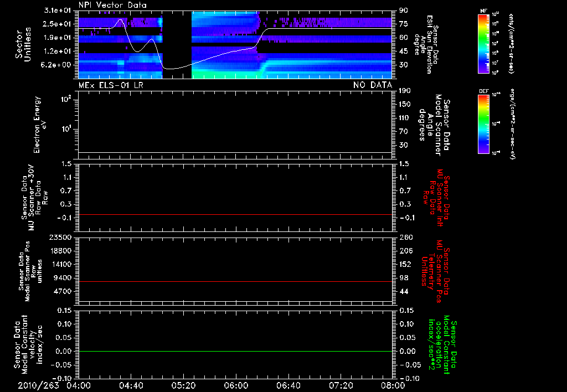Click the 110 scanner angle tick label
Image resolution: width=567 pixels, height=392 pixels.
click(x=405, y=118)
